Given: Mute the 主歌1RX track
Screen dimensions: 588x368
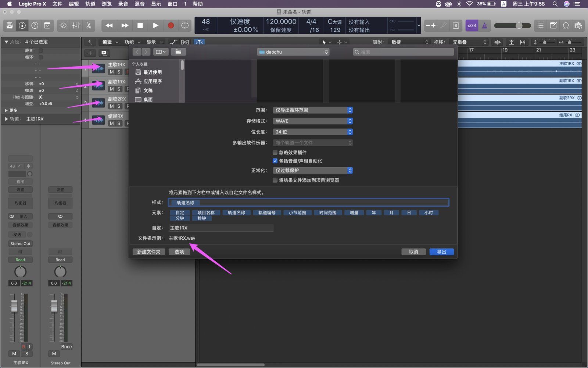Looking at the screenshot, I should 112,72.
